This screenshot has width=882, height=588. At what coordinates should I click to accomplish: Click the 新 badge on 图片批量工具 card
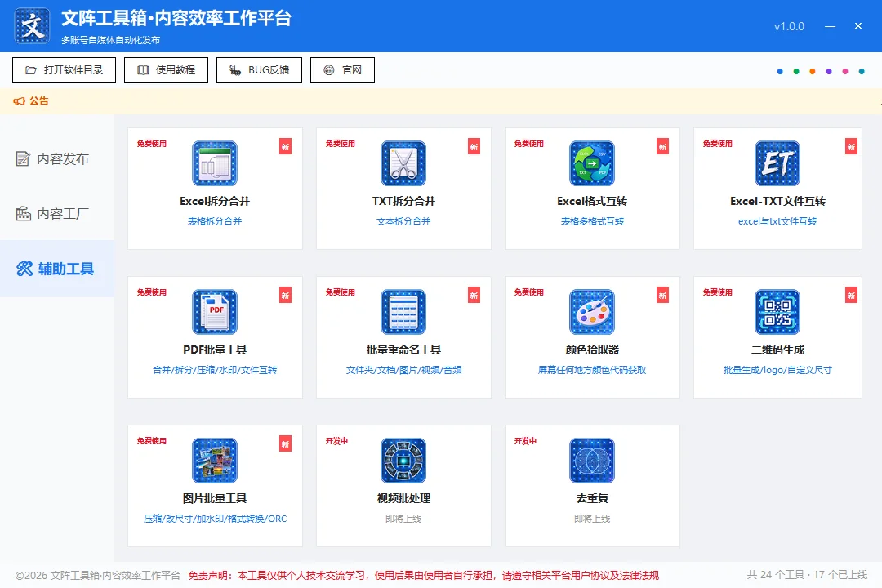click(x=286, y=444)
